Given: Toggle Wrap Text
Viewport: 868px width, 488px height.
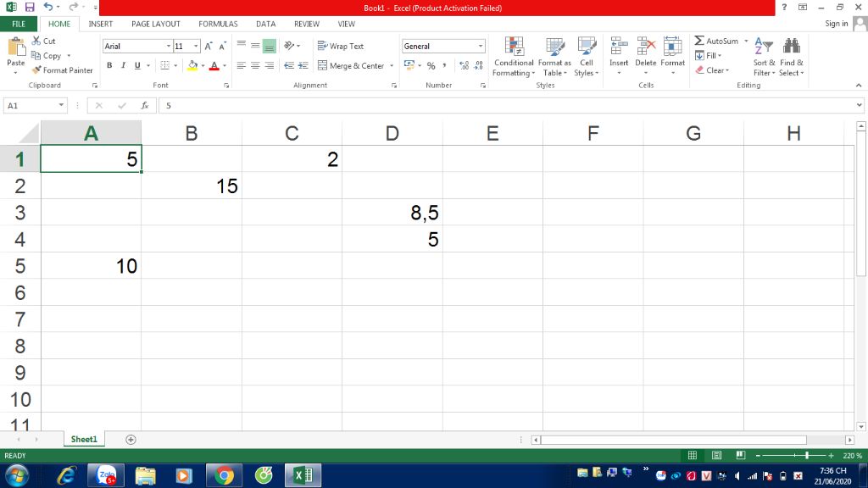Looking at the screenshot, I should pos(341,46).
